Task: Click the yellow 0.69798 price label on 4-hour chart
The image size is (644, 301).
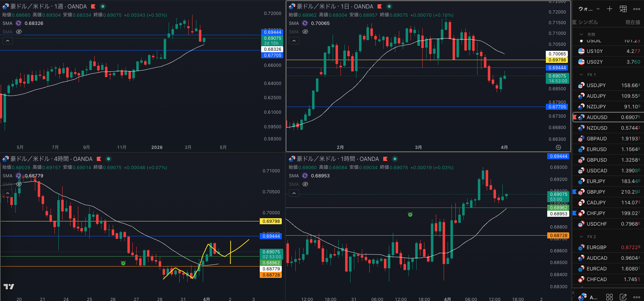Action: 271,221
